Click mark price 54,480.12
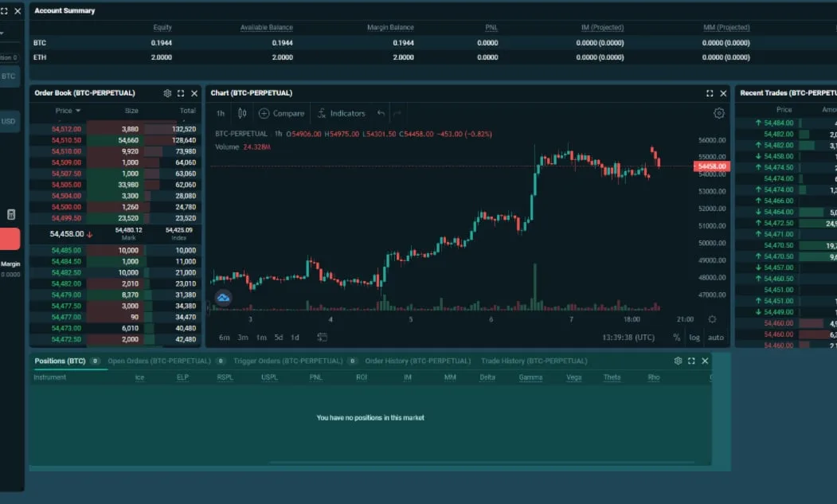Viewport: 837px width, 504px height. [129, 230]
